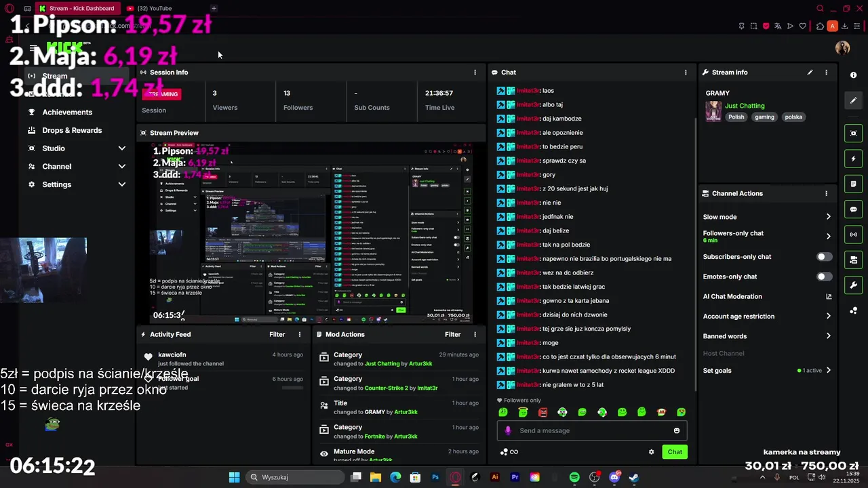The height and width of the screenshot is (488, 868).
Task: Open AI Chat Moderation external link icon
Action: 829,296
